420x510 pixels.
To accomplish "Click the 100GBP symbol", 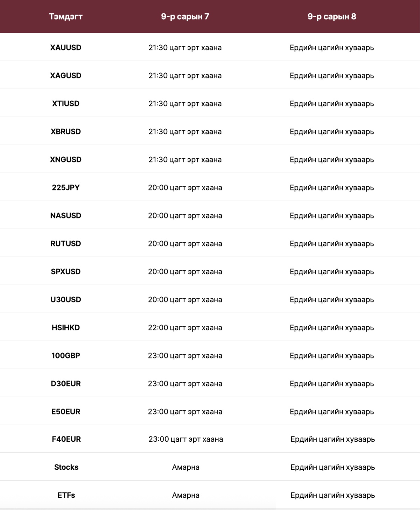I will pyautogui.click(x=66, y=356).
